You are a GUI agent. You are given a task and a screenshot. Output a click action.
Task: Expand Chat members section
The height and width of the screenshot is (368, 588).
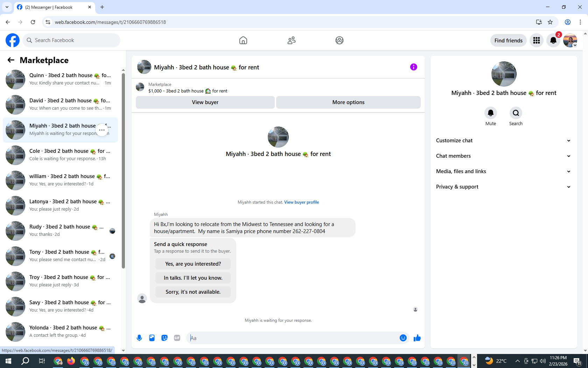pos(504,156)
